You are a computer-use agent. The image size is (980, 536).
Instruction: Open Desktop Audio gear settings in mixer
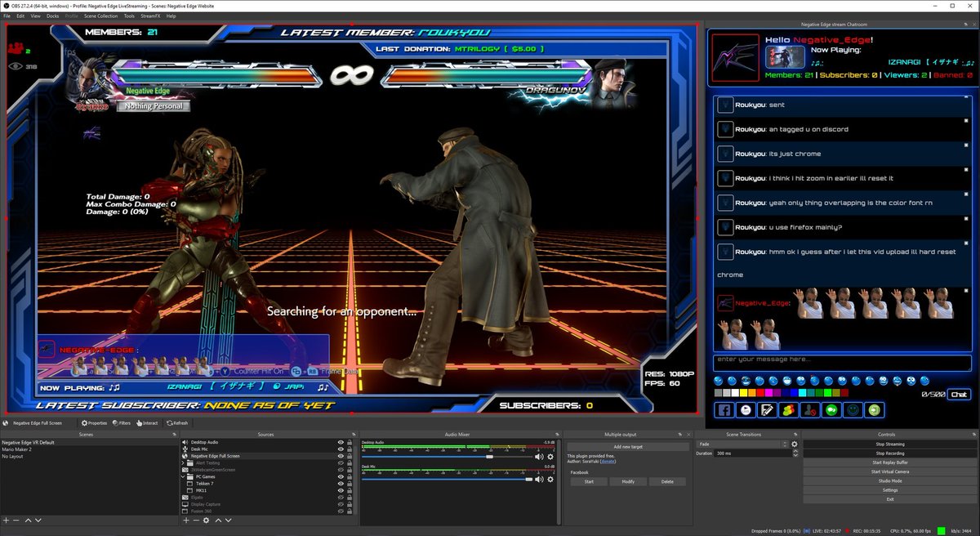tap(550, 457)
